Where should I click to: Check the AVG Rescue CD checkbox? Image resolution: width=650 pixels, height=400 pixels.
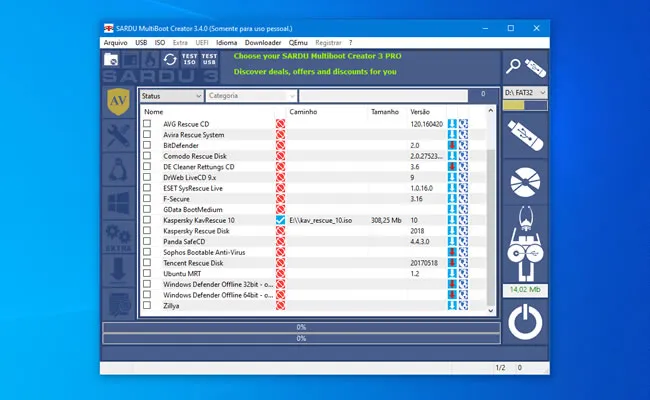coord(147,124)
